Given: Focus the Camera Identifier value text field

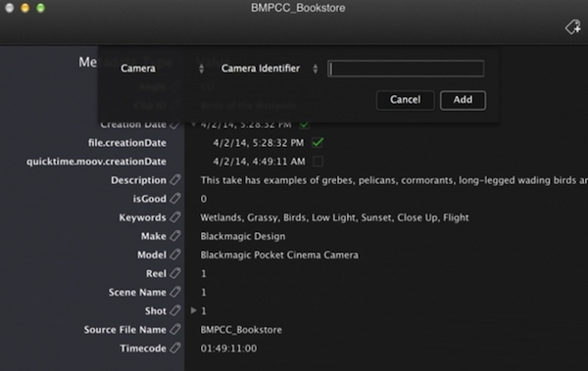Looking at the screenshot, I should (406, 69).
